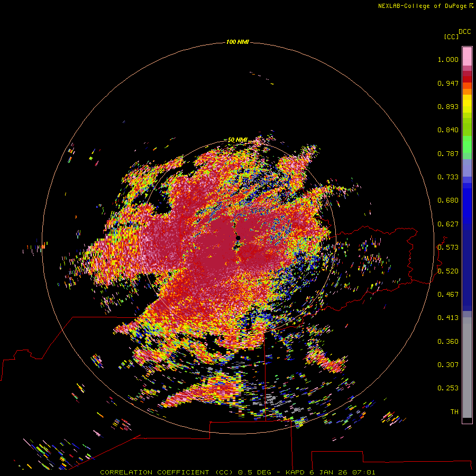Click the 0.733 legend value
This screenshot has width=476, height=476.
448,177
